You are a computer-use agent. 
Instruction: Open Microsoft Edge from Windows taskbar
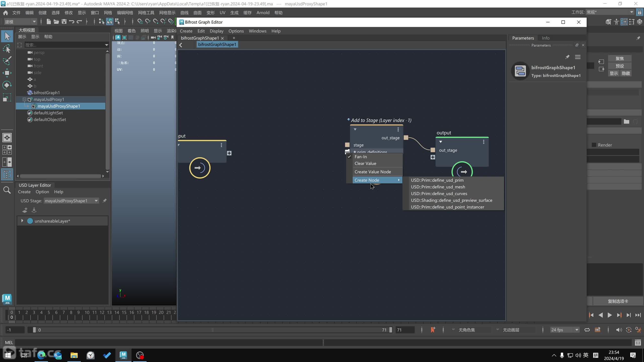point(41,355)
